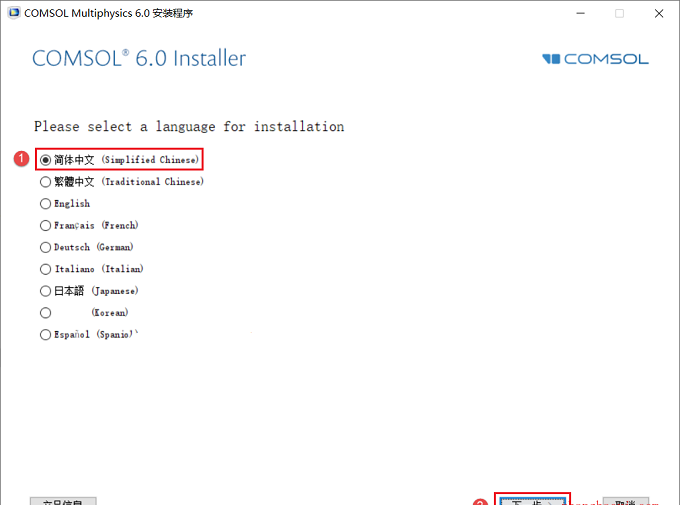The height and width of the screenshot is (505, 680).
Task: Click the COMSOL logo at top right
Action: [x=595, y=59]
